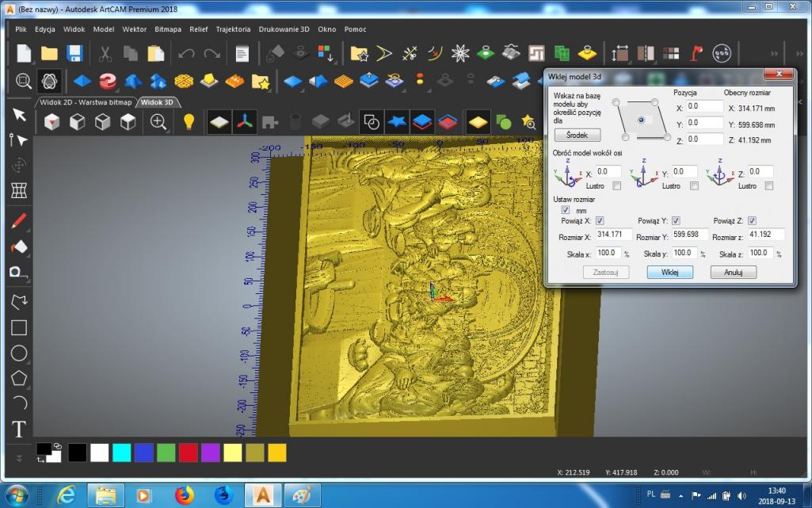Select the top-left corner position radio button
The image size is (812, 508).
(616, 102)
